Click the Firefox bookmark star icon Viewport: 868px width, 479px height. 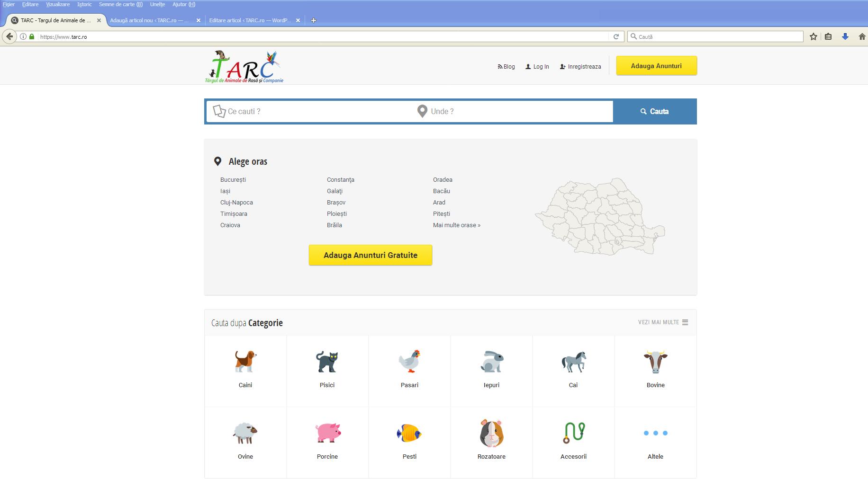(814, 36)
